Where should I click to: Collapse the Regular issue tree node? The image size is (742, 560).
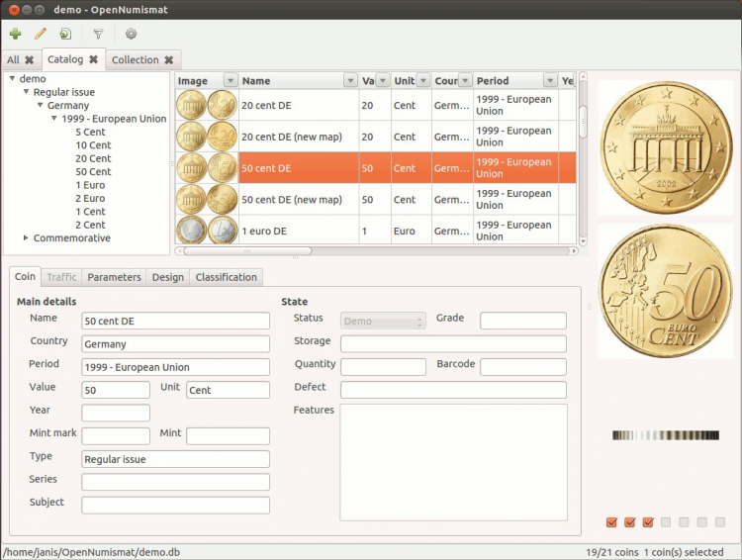pyautogui.click(x=27, y=92)
